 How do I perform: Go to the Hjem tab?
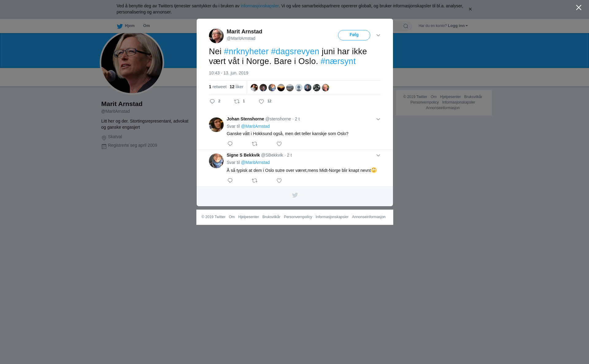pos(126,26)
